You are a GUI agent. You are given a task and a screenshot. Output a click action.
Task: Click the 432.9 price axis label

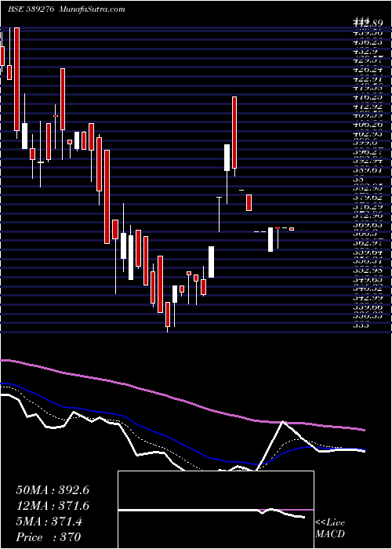click(365, 52)
